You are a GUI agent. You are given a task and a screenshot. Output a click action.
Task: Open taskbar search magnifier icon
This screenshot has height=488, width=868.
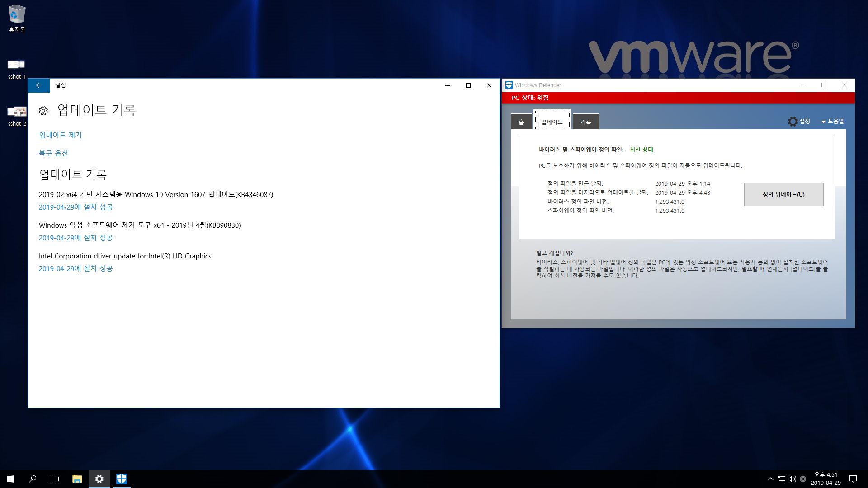pos(33,479)
